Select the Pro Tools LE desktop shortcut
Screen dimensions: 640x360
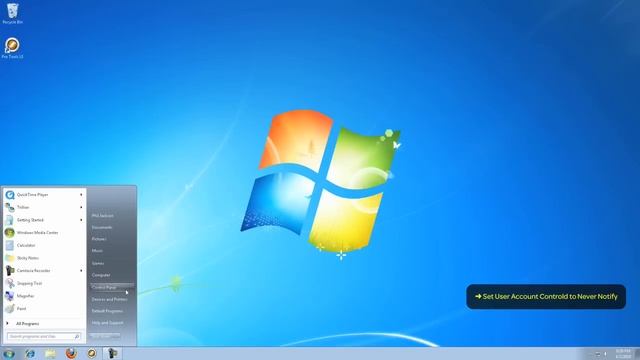pyautogui.click(x=12, y=48)
